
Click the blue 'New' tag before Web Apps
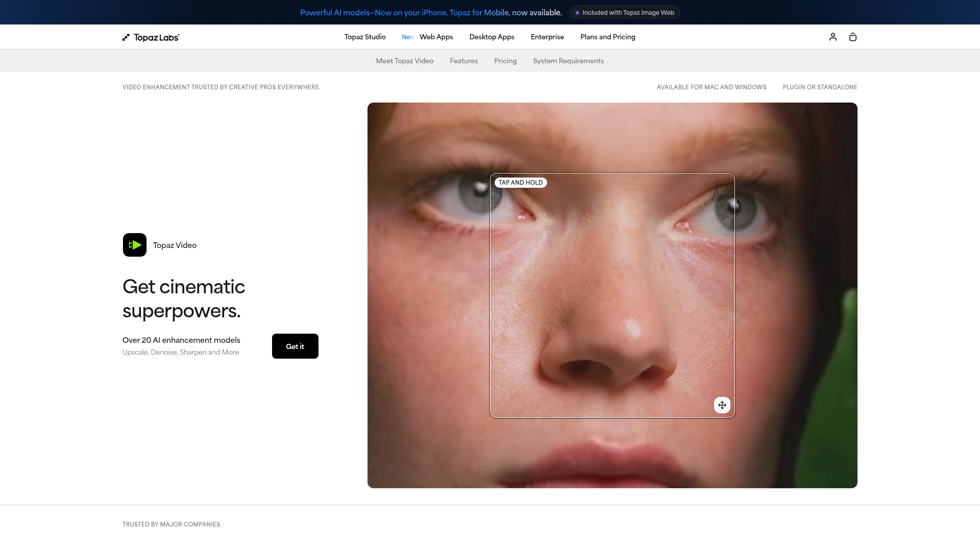(x=408, y=37)
